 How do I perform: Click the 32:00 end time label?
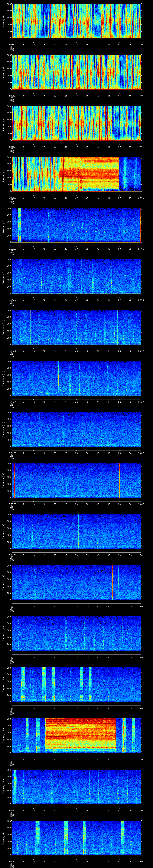pyautogui.click(x=141, y=810)
